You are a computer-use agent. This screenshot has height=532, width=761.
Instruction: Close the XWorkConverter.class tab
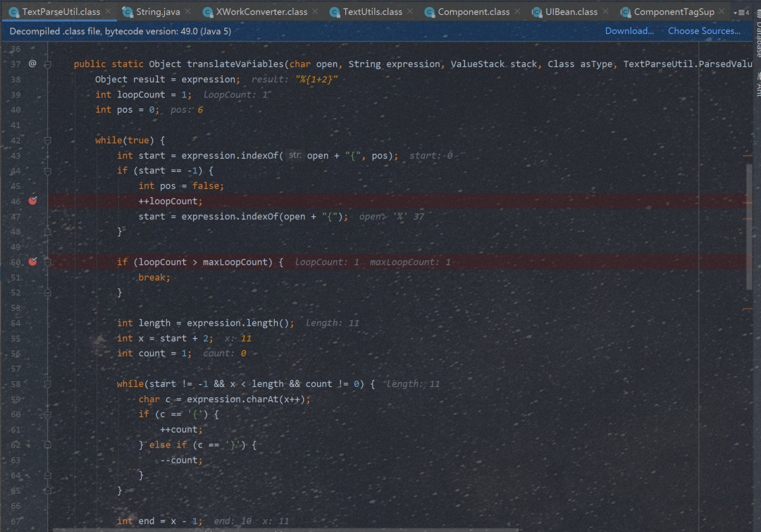pos(316,11)
